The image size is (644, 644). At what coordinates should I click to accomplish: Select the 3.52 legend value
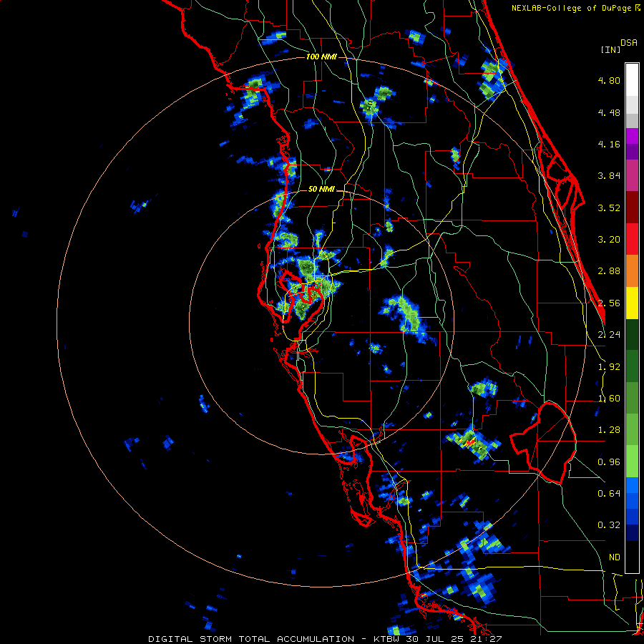tap(609, 208)
